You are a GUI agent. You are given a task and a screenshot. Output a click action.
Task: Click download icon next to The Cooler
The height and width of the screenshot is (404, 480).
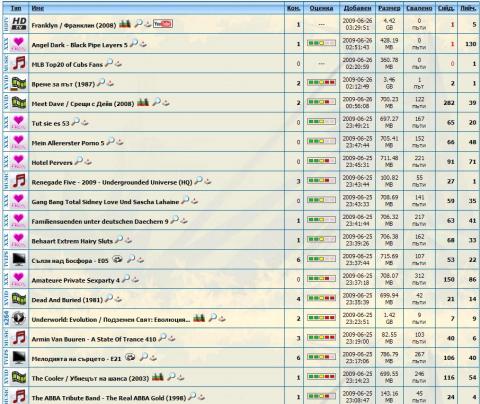pyautogui.click(x=181, y=378)
